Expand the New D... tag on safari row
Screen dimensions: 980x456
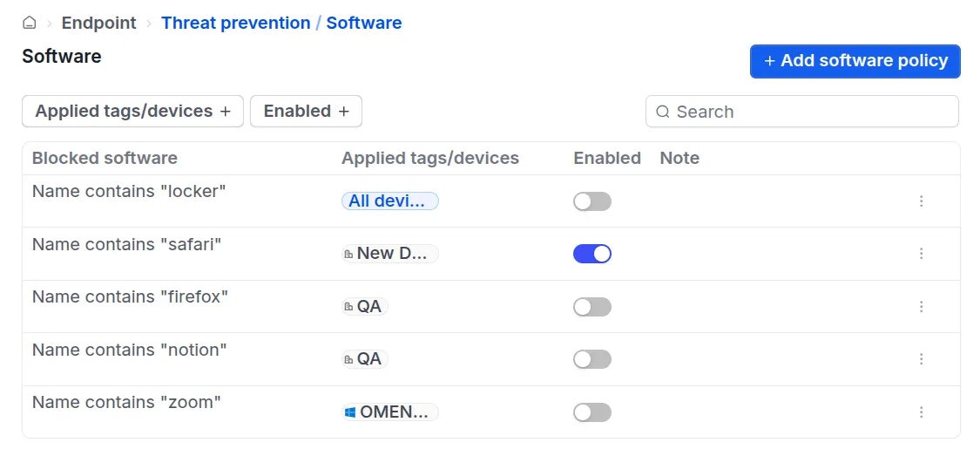[x=390, y=254]
